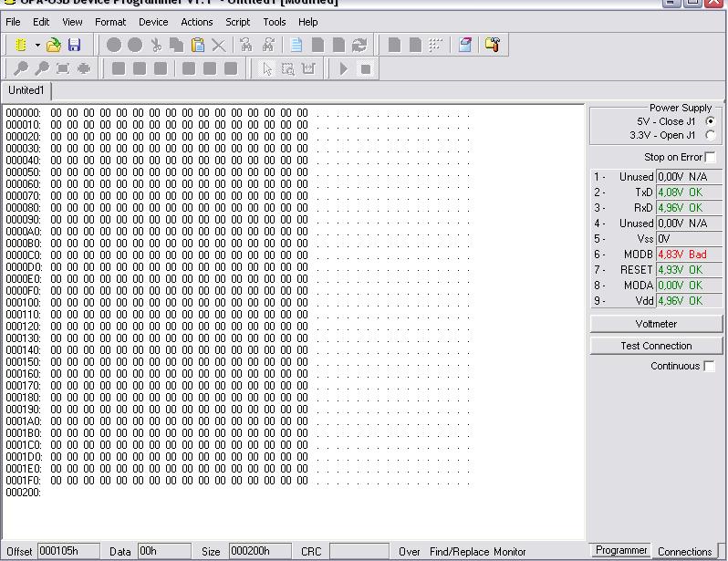Image resolution: width=728 pixels, height=561 pixels.
Task: Open the Edit menu
Action: tap(41, 22)
